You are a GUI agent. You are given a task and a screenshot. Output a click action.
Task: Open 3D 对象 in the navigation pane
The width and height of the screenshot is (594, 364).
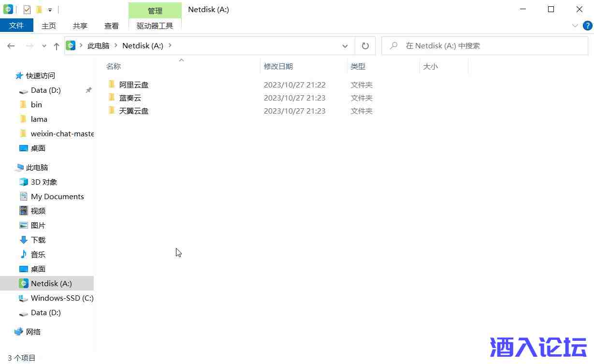(44, 182)
